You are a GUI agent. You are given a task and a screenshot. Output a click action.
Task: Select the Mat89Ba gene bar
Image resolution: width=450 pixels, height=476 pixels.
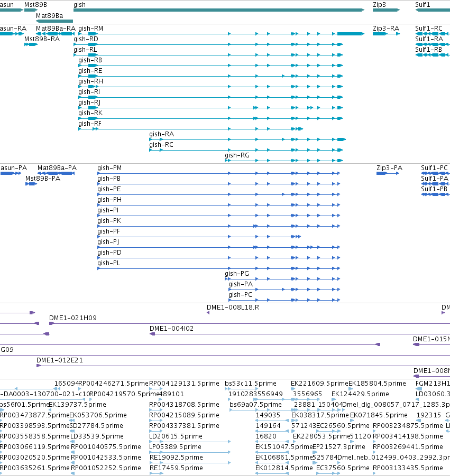pos(54,21)
